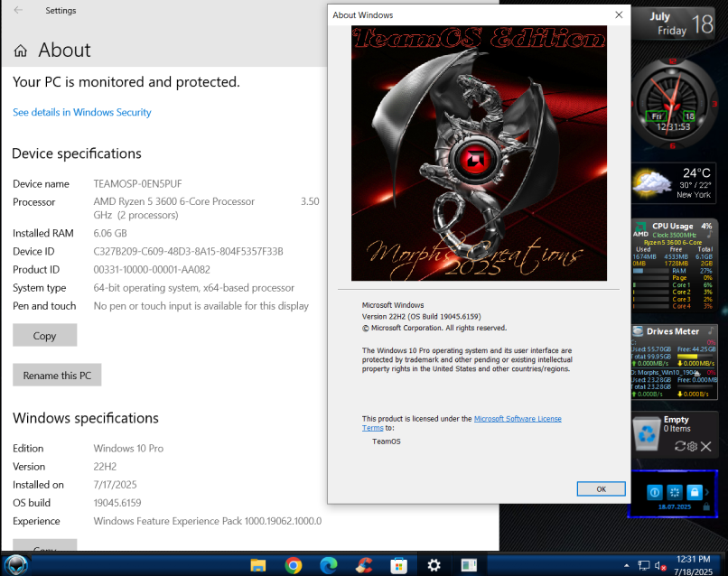The width and height of the screenshot is (728, 576).
Task: Select the About Windows taskbar icon
Action: [469, 565]
